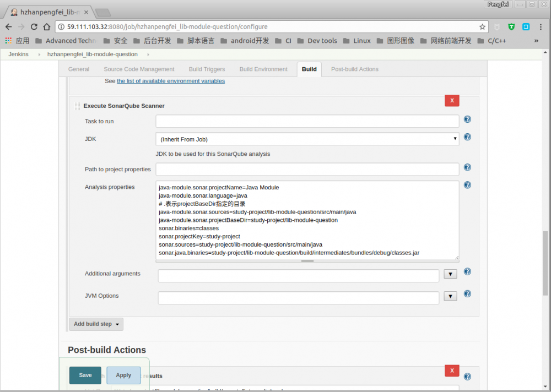Switch to Source Code Management tab

pos(139,69)
